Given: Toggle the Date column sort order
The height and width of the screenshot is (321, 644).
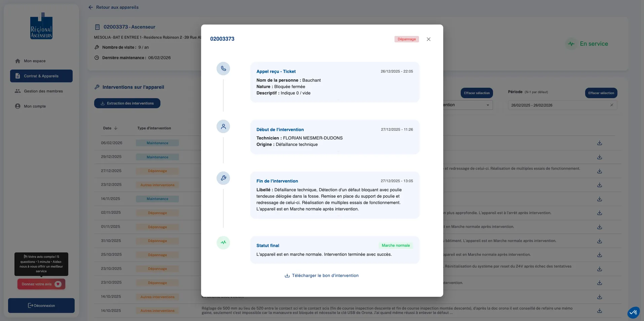Looking at the screenshot, I should coord(116,128).
